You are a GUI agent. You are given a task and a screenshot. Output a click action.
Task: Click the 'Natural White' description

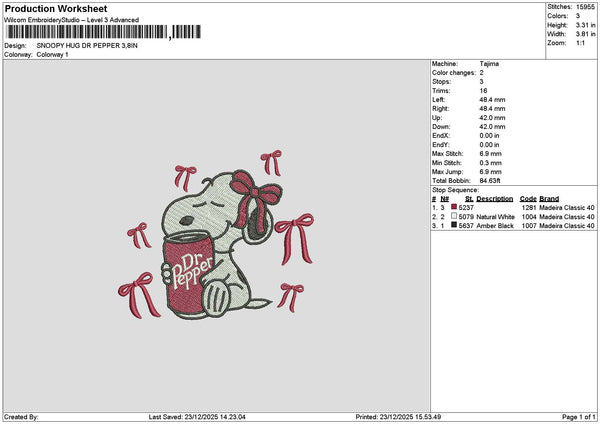click(495, 217)
